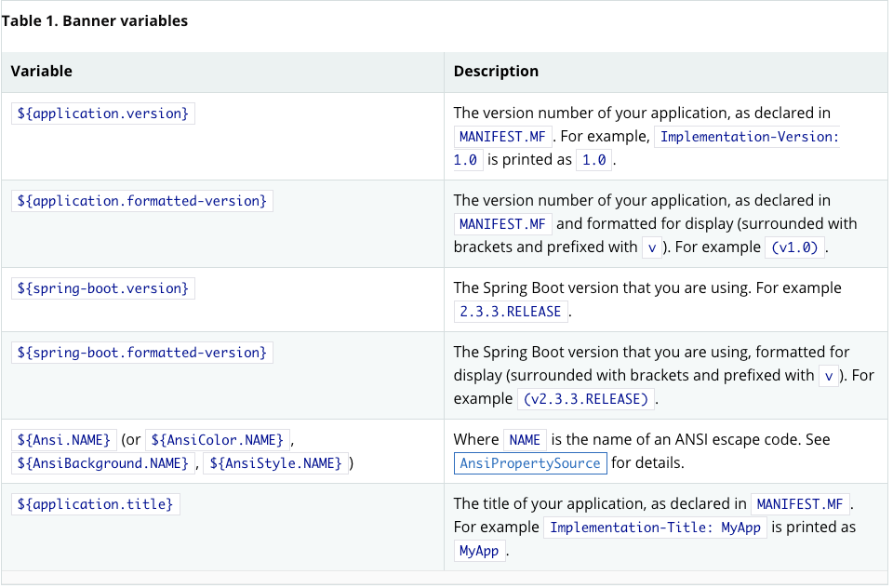Select the ${AnsiColor.NAME} code snippet
893x588 pixels.
(x=217, y=439)
